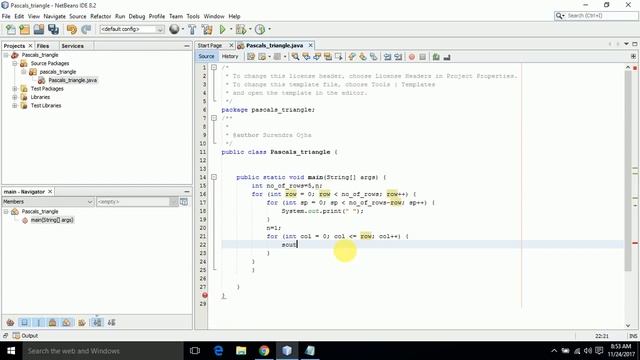Run the project with green play icon
Screen dimensions: 640x360
tap(222, 29)
